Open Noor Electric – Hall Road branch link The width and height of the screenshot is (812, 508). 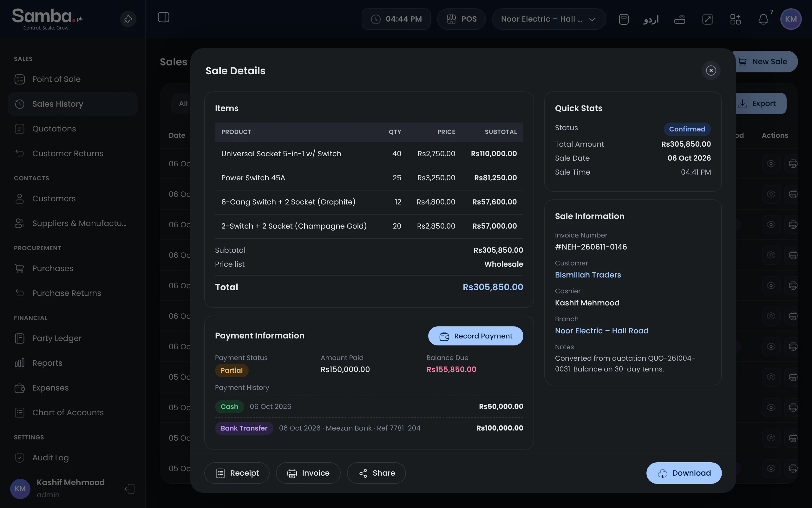(602, 331)
